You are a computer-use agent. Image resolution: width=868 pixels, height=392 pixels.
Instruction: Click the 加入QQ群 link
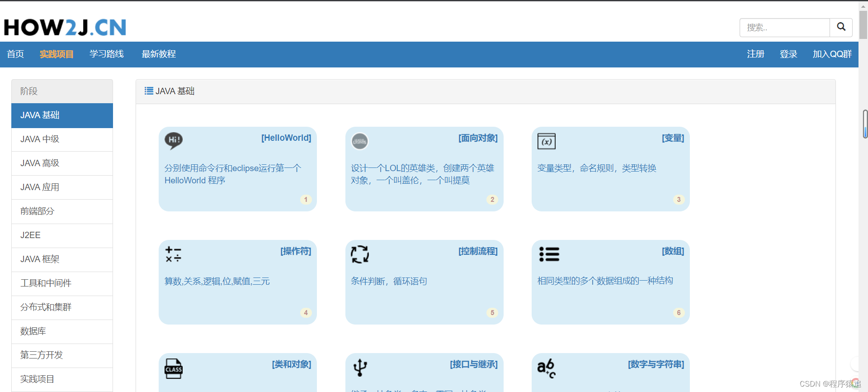pyautogui.click(x=832, y=54)
